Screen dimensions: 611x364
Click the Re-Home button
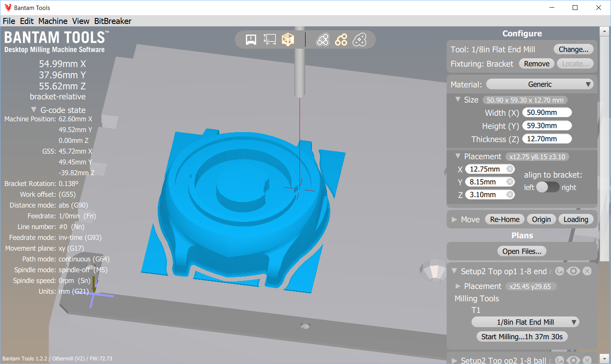pos(504,219)
